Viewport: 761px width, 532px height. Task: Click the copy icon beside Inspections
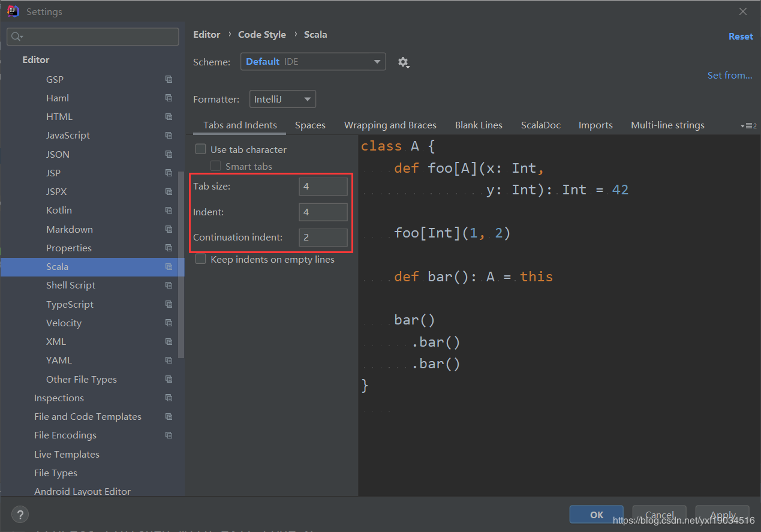point(169,398)
